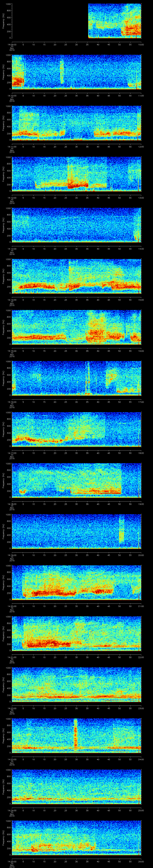Viewport: 153px width, 868px height.
Task: Click the 13:00 end-of-axis time label
Action: point(141,198)
